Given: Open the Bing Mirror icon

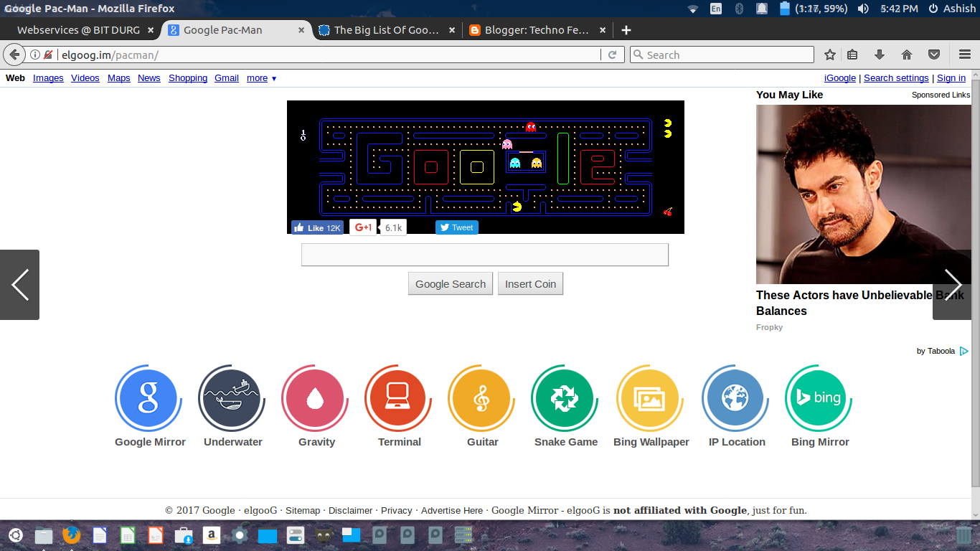Looking at the screenshot, I should click(819, 398).
